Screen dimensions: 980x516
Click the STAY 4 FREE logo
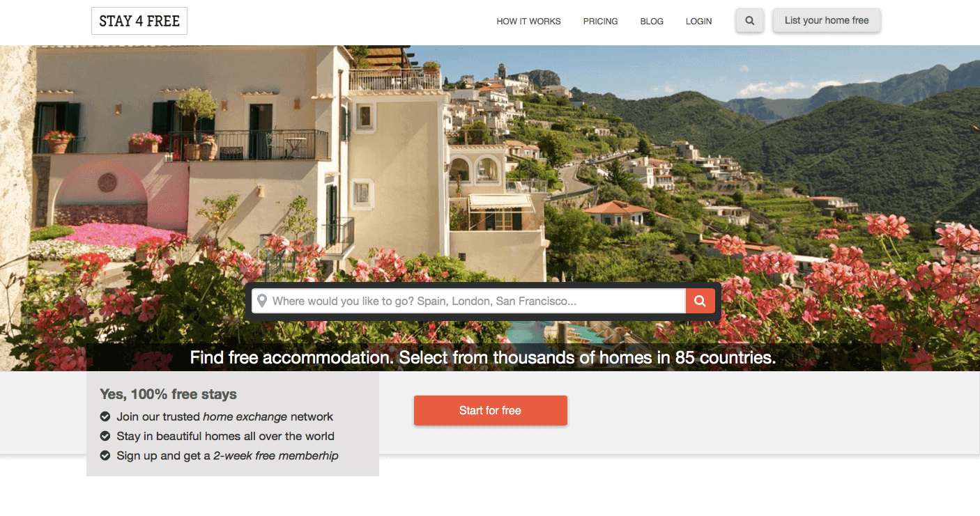[x=139, y=21]
